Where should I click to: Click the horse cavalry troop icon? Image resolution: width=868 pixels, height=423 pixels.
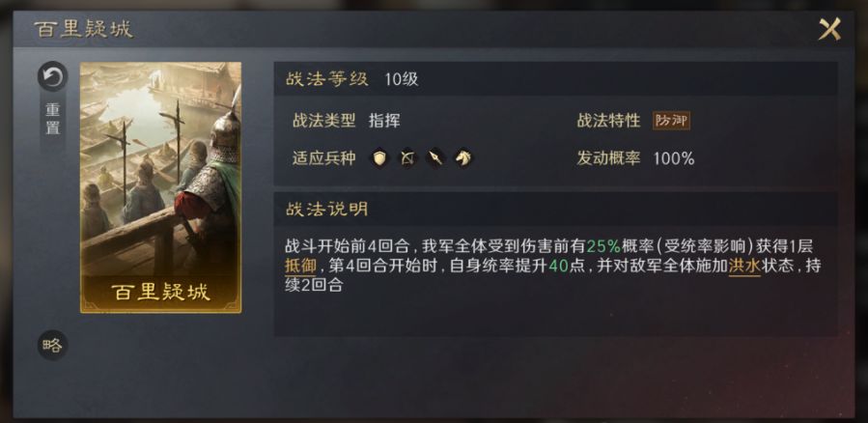(x=463, y=159)
